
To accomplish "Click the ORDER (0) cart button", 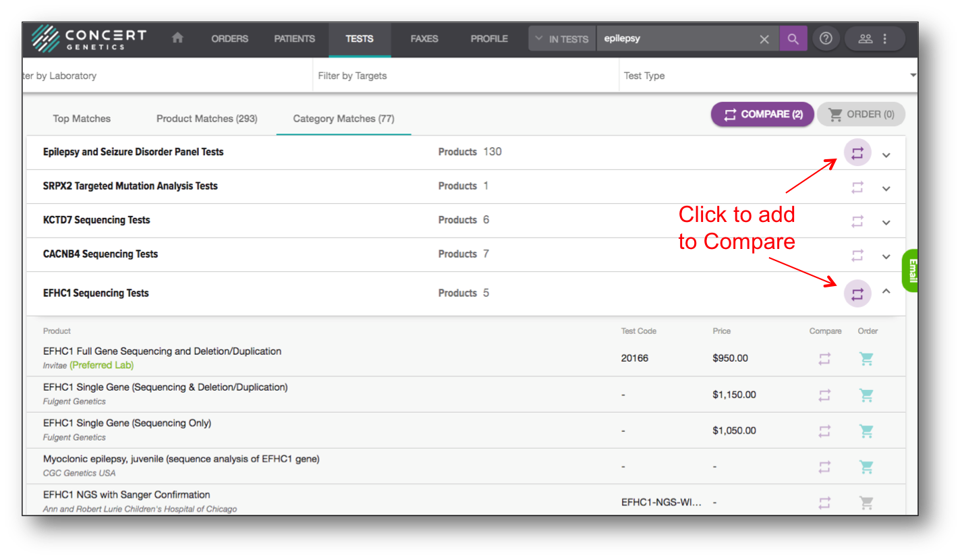I will (861, 115).
